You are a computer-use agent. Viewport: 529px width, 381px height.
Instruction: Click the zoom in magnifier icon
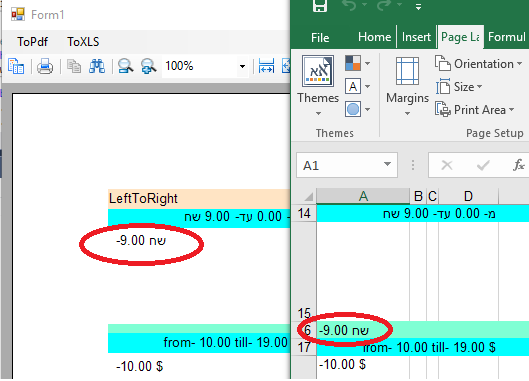click(148, 66)
